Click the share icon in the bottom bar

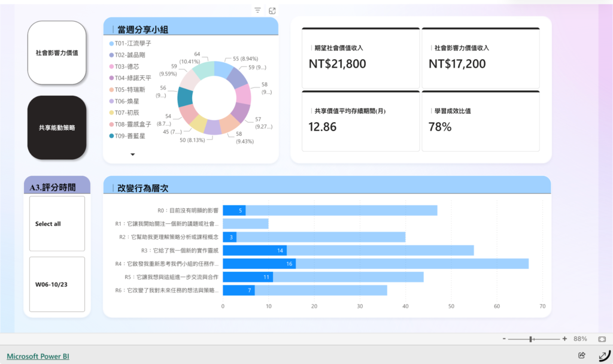coord(581,356)
